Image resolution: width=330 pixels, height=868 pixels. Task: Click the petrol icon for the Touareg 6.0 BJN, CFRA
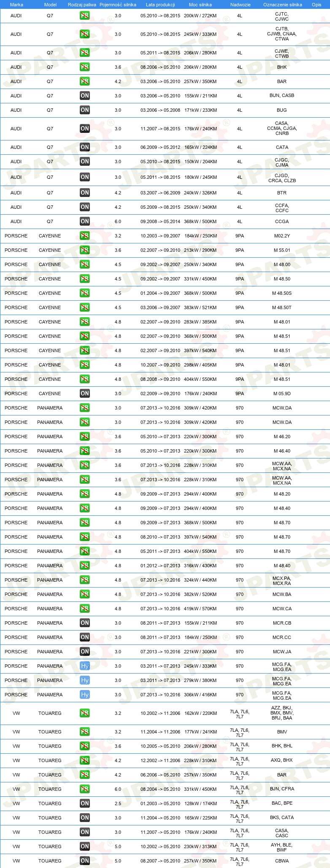85,790
